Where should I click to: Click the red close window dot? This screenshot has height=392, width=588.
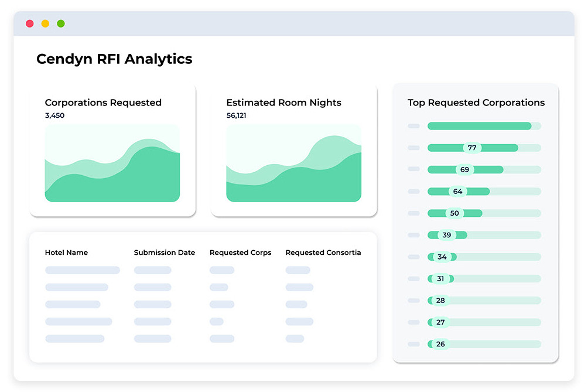pyautogui.click(x=30, y=24)
